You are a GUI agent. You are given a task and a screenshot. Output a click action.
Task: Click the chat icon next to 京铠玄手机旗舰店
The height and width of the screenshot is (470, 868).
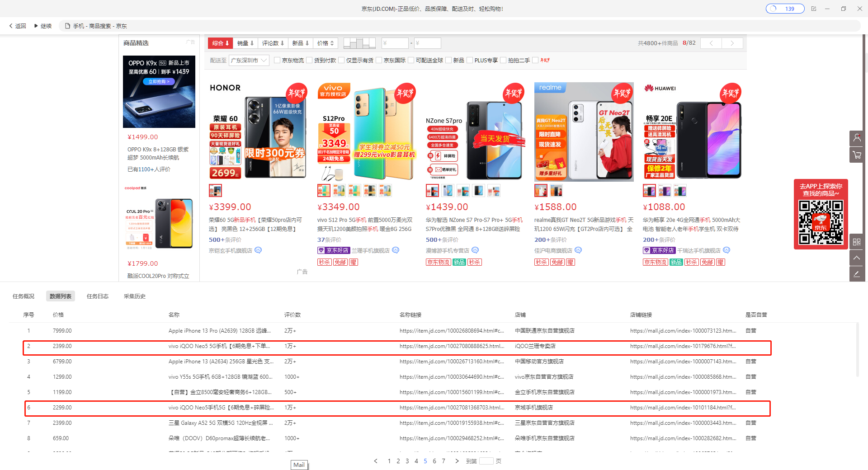click(x=258, y=250)
